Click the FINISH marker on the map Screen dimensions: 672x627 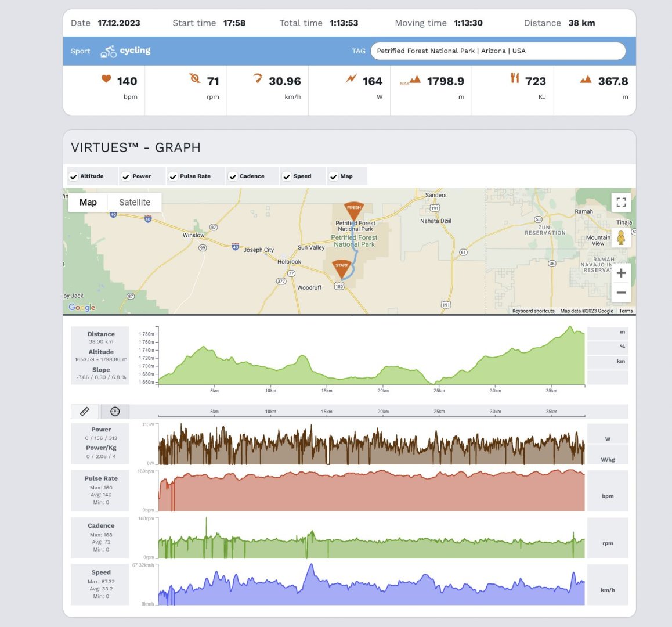pos(354,210)
